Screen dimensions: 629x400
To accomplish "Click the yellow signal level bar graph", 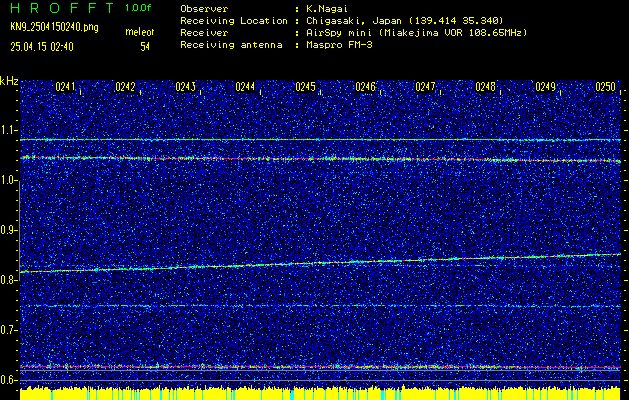I will pos(320,393).
